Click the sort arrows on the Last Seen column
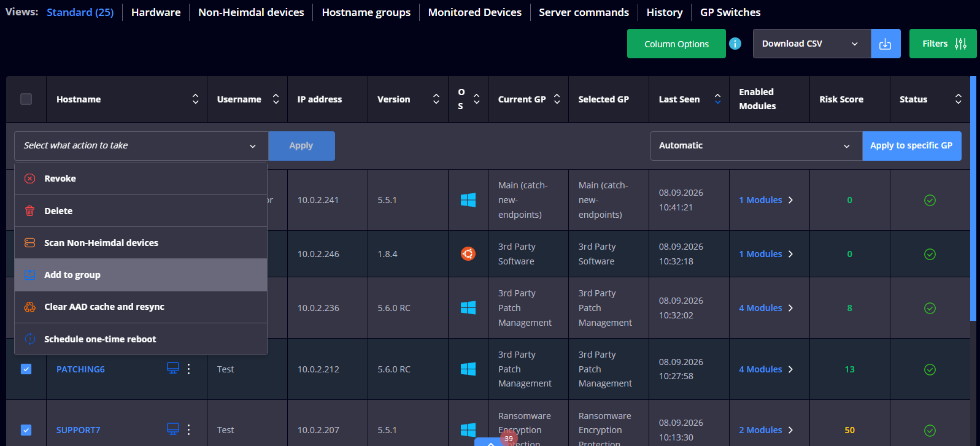Image resolution: width=980 pixels, height=446 pixels. (717, 99)
